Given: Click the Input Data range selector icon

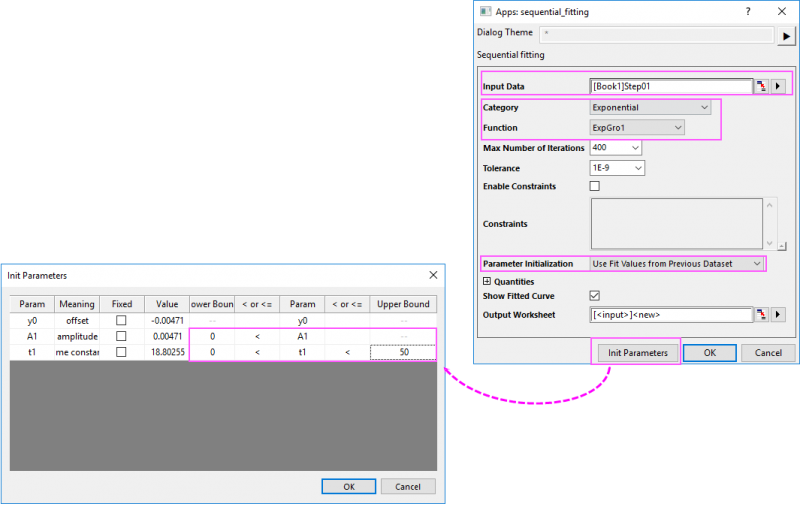Looking at the screenshot, I should pyautogui.click(x=762, y=87).
